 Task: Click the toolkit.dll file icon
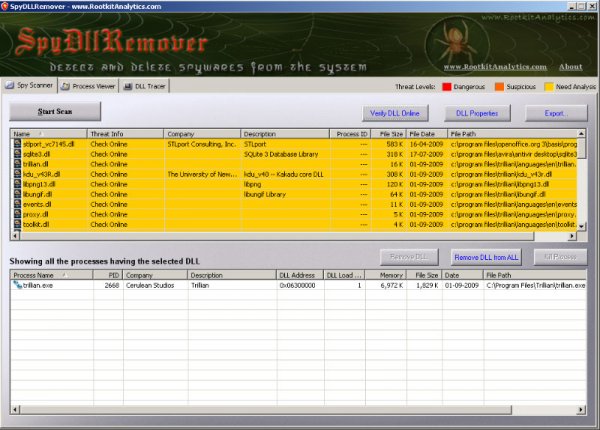pyautogui.click(x=18, y=224)
